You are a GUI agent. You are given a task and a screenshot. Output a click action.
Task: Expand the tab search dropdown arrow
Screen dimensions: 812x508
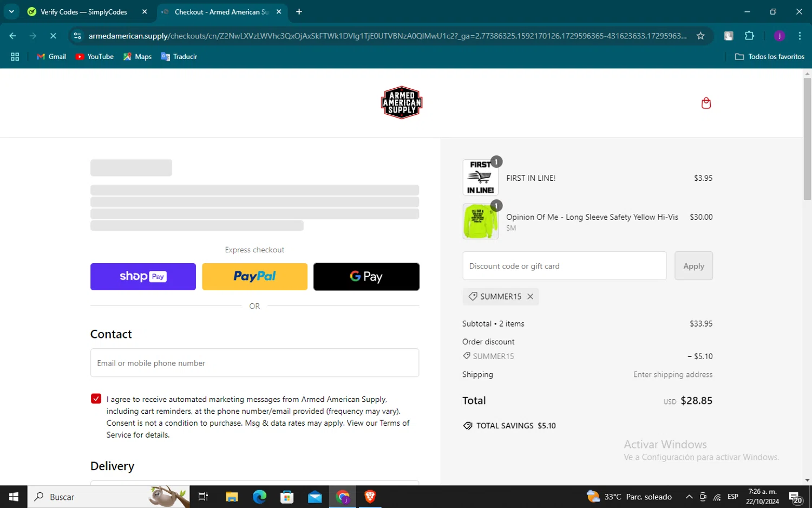11,12
